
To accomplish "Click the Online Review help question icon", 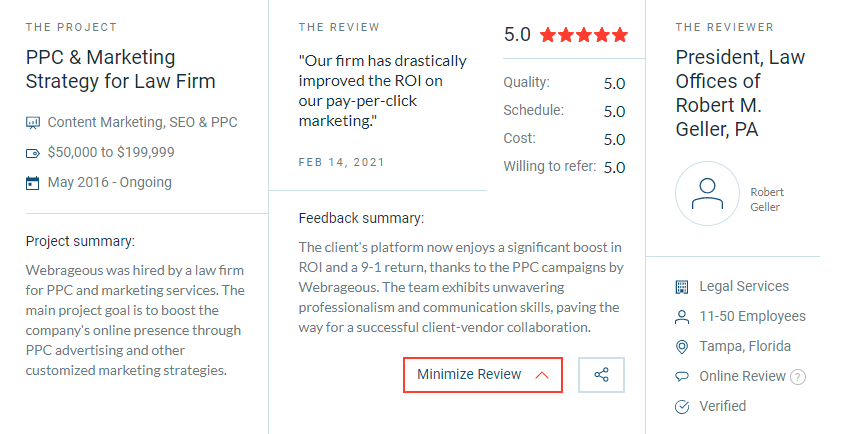I will pos(798,377).
